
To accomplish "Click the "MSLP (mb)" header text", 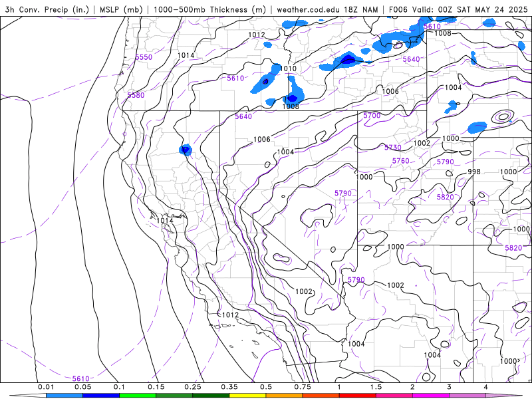I will (x=121, y=9).
